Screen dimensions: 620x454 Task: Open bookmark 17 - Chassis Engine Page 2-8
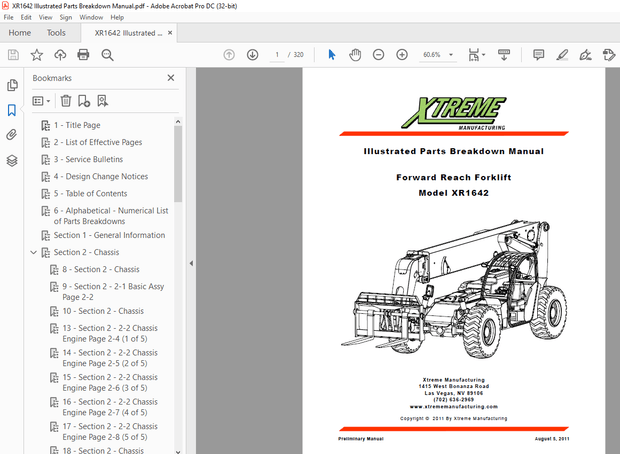(x=110, y=431)
